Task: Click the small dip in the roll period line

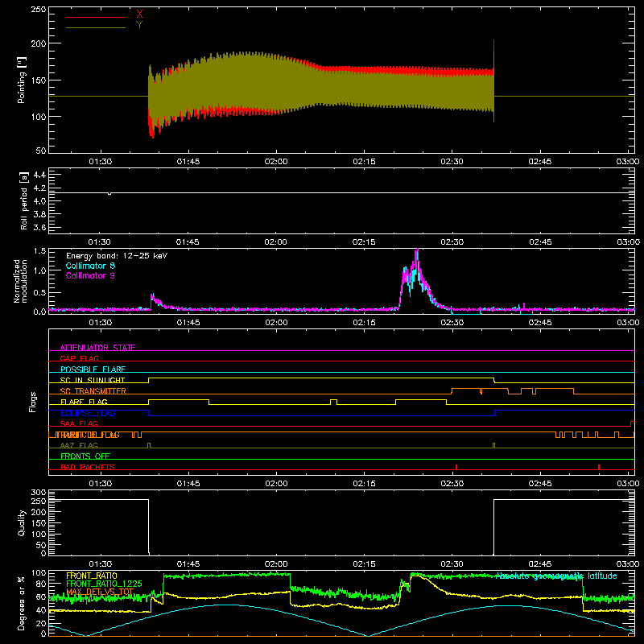Action: (109, 193)
